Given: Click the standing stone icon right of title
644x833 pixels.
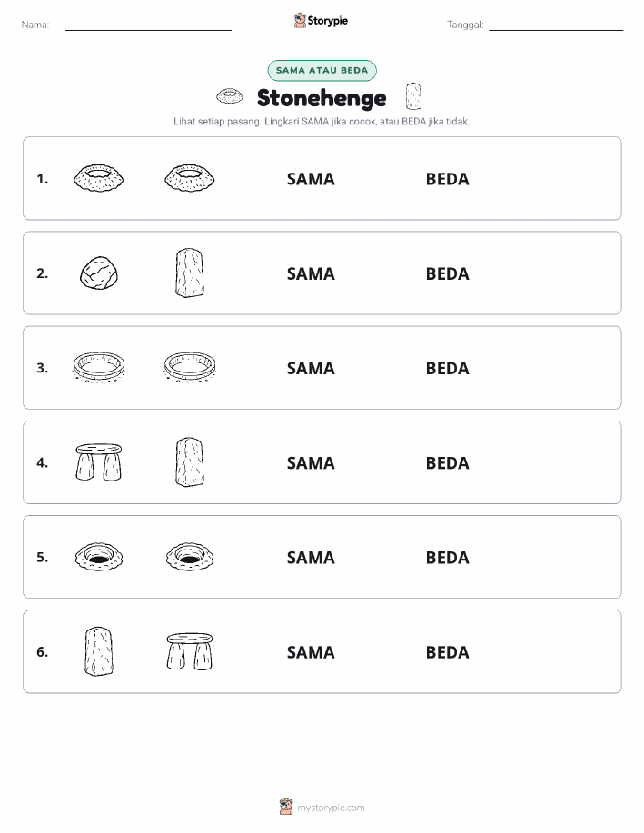Looking at the screenshot, I should click(x=413, y=96).
